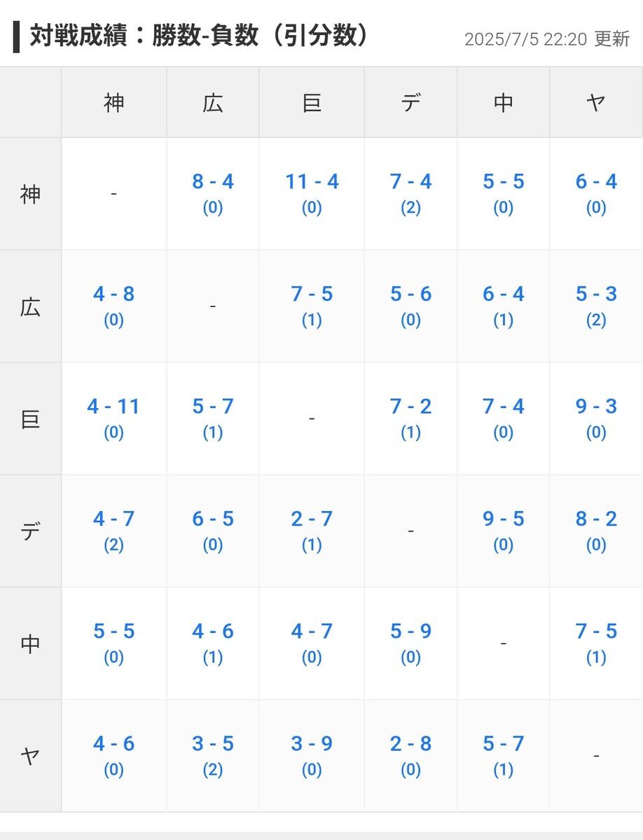Open デ vs 中 record 9 - 5
This screenshot has width=643, height=840.
tap(504, 519)
